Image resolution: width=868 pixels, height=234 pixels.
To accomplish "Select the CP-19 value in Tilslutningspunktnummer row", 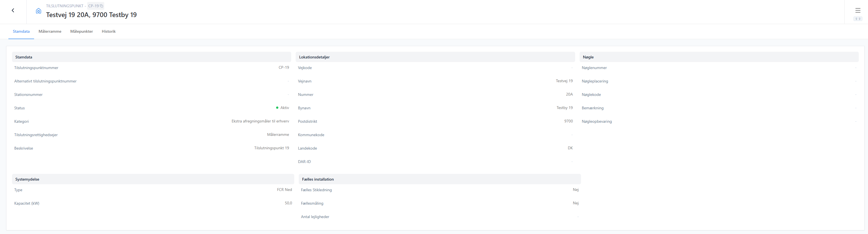I will click(284, 67).
